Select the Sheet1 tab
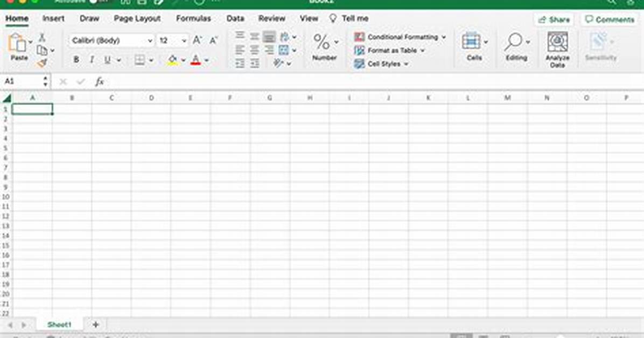Image resolution: width=644 pixels, height=338 pixels. click(x=59, y=325)
